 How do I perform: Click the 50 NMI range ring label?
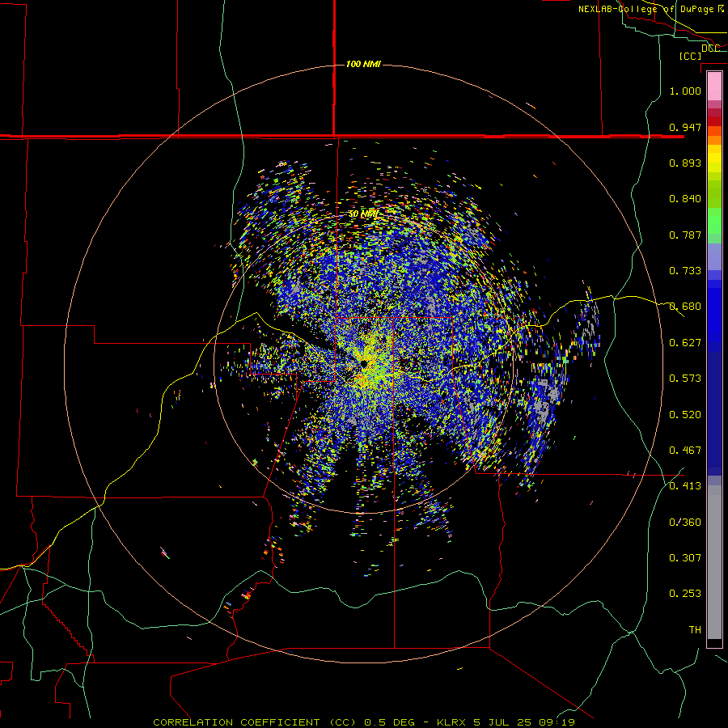click(x=363, y=214)
